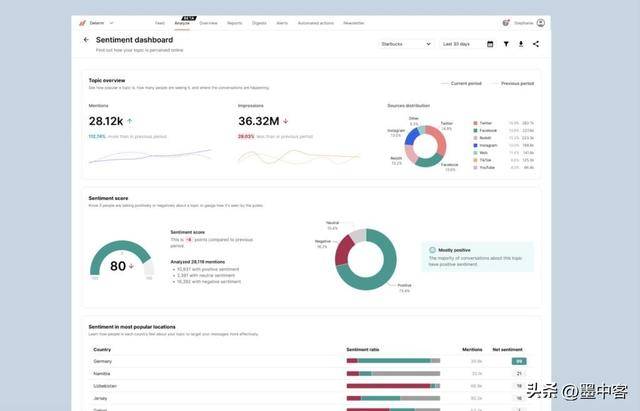640x411 pixels.
Task: Open the user profile avatar icon
Action: click(541, 22)
